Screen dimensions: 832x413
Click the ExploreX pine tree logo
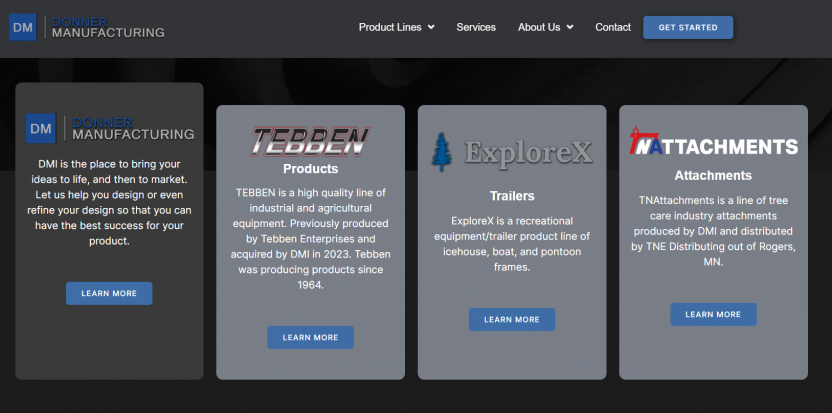tap(442, 152)
